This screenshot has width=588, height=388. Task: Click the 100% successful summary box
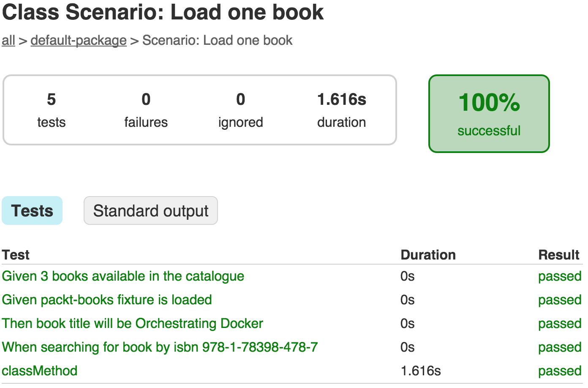[489, 114]
